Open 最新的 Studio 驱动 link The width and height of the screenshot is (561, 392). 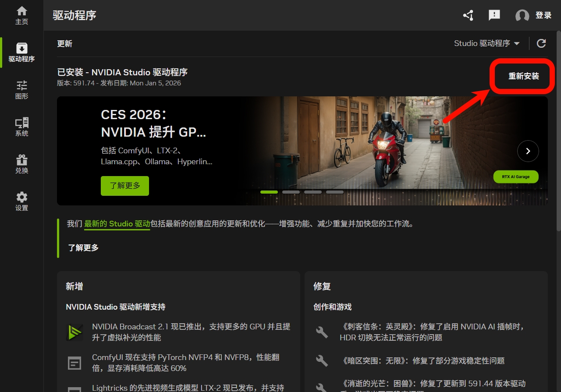(117, 224)
